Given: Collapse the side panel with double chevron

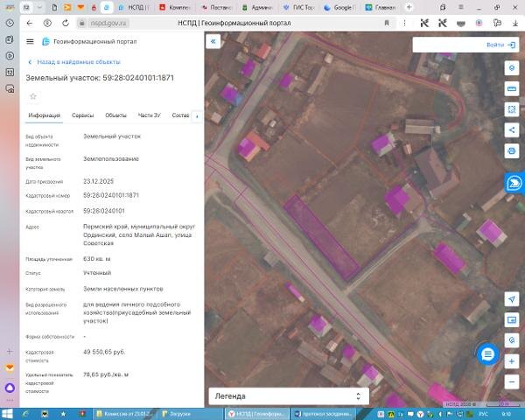Looking at the screenshot, I should pyautogui.click(x=213, y=41).
